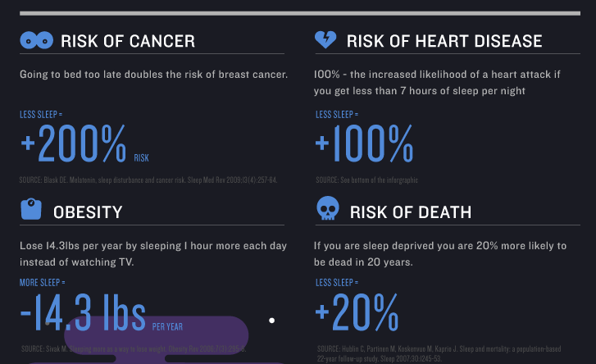Click the OBESITY section heading
Image resolution: width=596 pixels, height=364 pixels.
point(88,212)
